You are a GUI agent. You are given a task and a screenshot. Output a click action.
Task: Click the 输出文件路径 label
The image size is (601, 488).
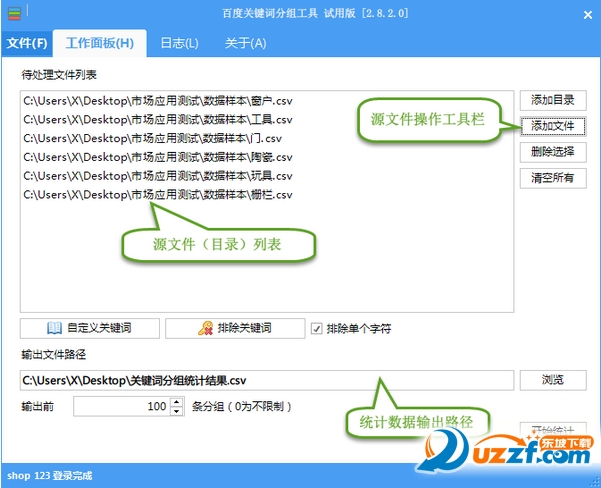(x=54, y=355)
